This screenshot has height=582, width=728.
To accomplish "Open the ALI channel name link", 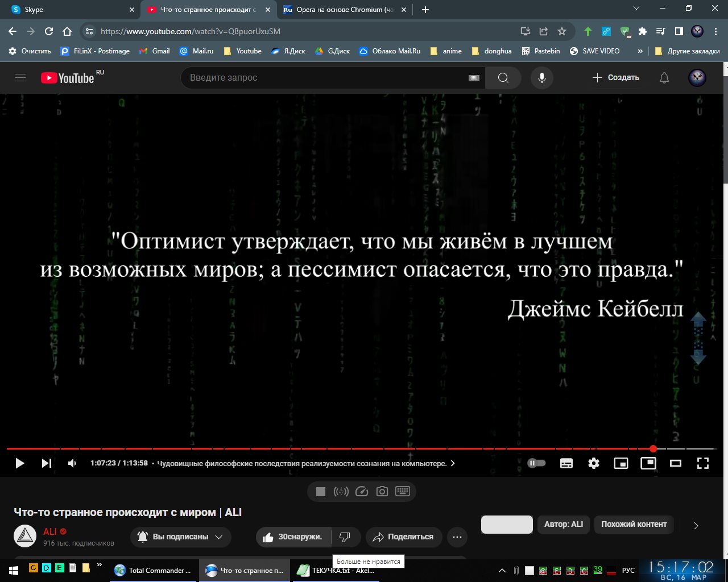I will (50, 531).
